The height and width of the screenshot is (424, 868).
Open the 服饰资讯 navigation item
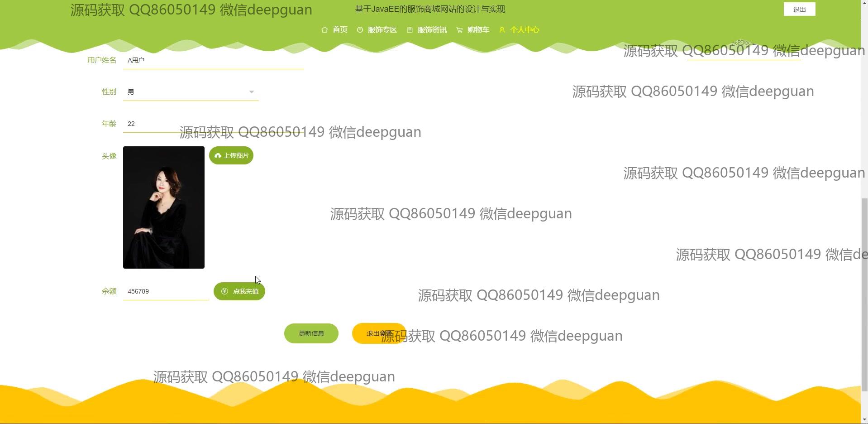(x=432, y=30)
